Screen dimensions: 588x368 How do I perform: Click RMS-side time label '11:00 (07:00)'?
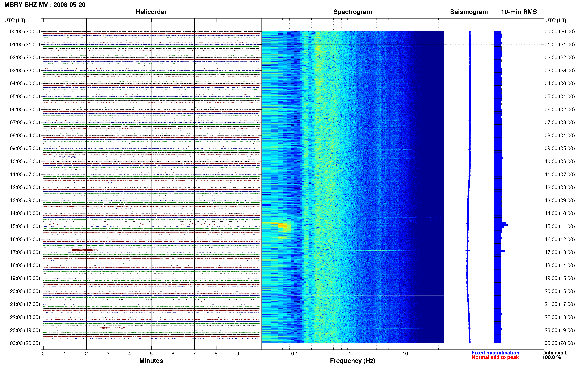click(560, 174)
